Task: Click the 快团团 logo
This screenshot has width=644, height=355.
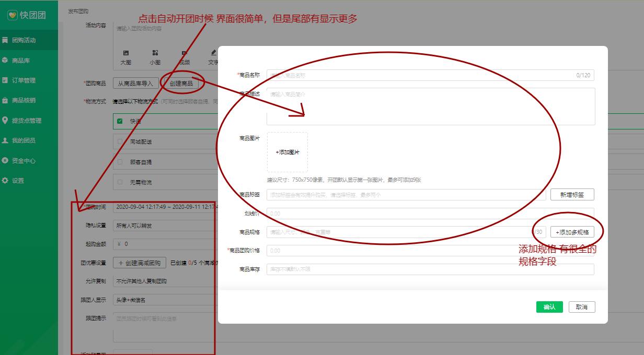Action: (28, 15)
